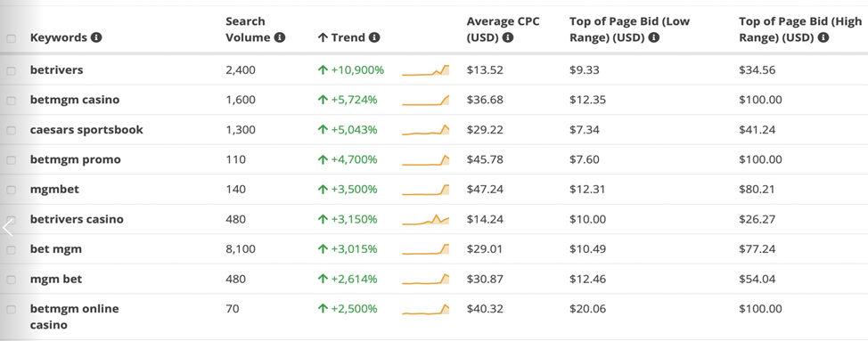Click the Search Volume info icon
Screen dimensions: 868x341
[x=280, y=37]
